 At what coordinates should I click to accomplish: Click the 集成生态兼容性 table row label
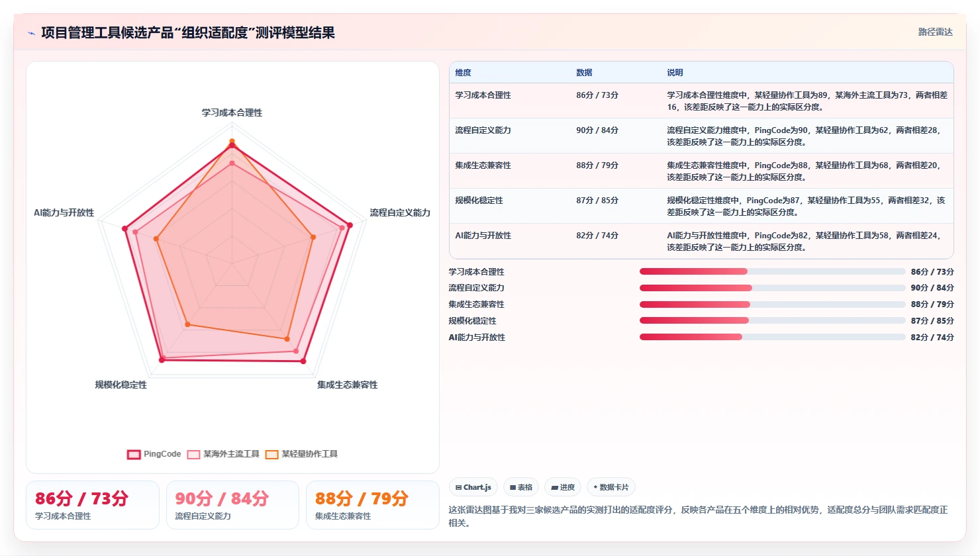pos(483,165)
